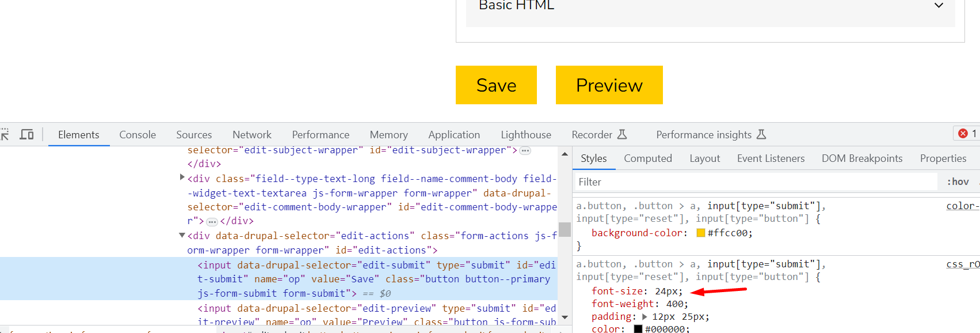Click DOM panel scroll down arrow

(565, 317)
